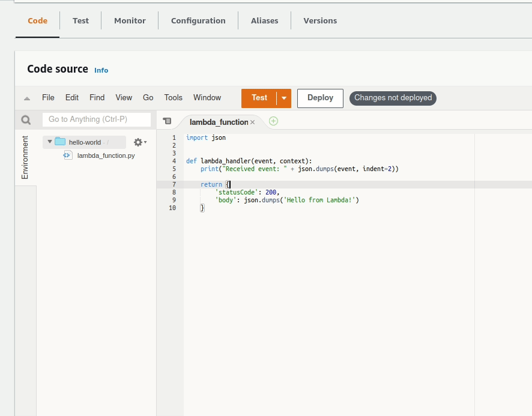Switch to the Configuration tab
The width and height of the screenshot is (532, 416).
pyautogui.click(x=198, y=20)
